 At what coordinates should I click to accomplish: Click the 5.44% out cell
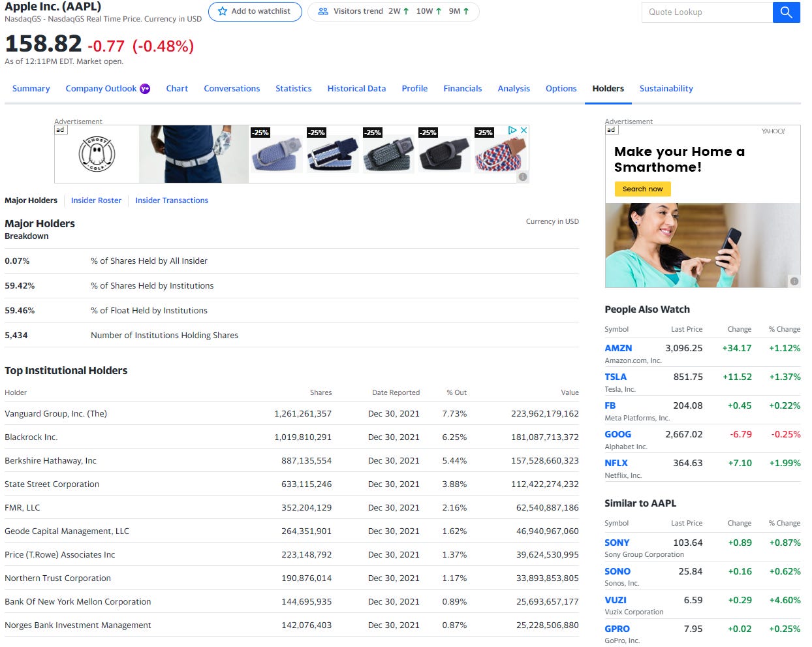454,461
